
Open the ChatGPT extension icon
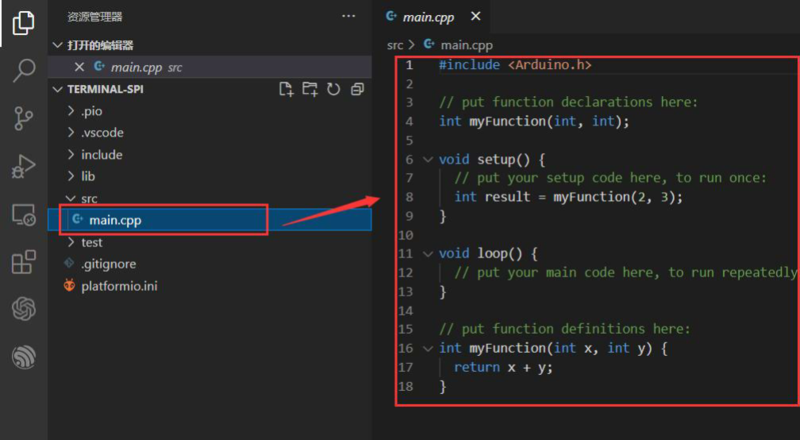click(x=23, y=310)
